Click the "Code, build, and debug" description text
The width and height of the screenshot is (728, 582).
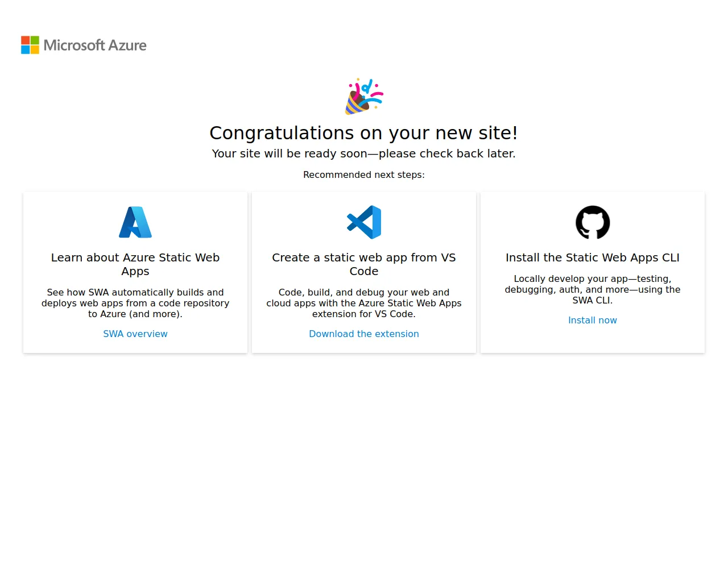point(364,303)
